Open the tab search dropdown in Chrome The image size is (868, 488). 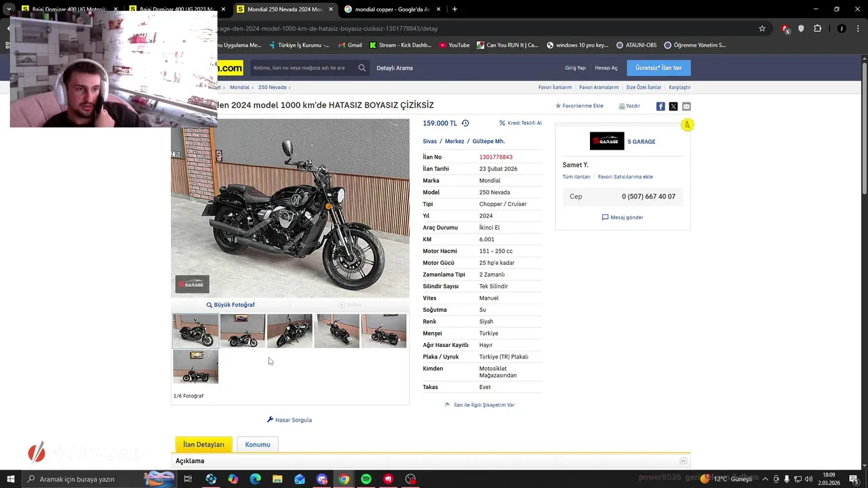coord(9,9)
